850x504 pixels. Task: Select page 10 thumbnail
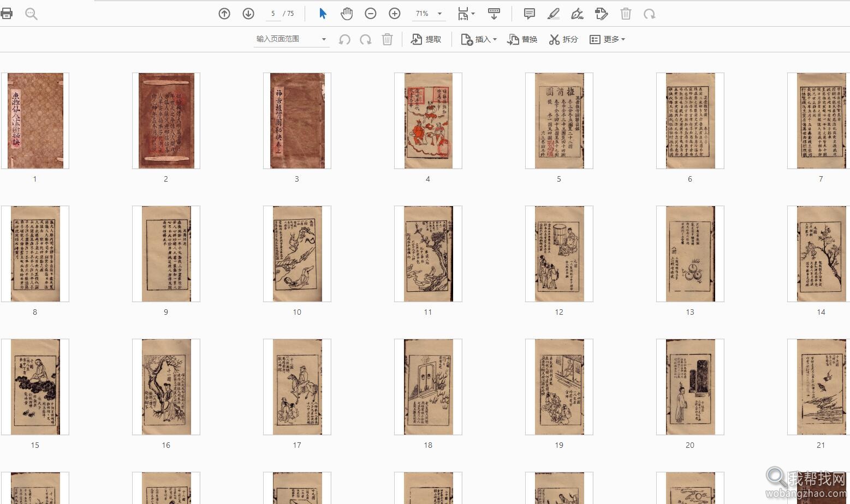[297, 254]
